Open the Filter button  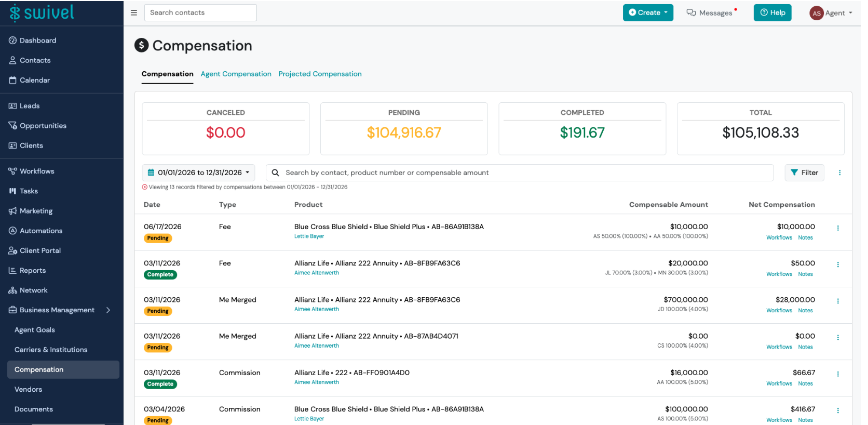(804, 172)
